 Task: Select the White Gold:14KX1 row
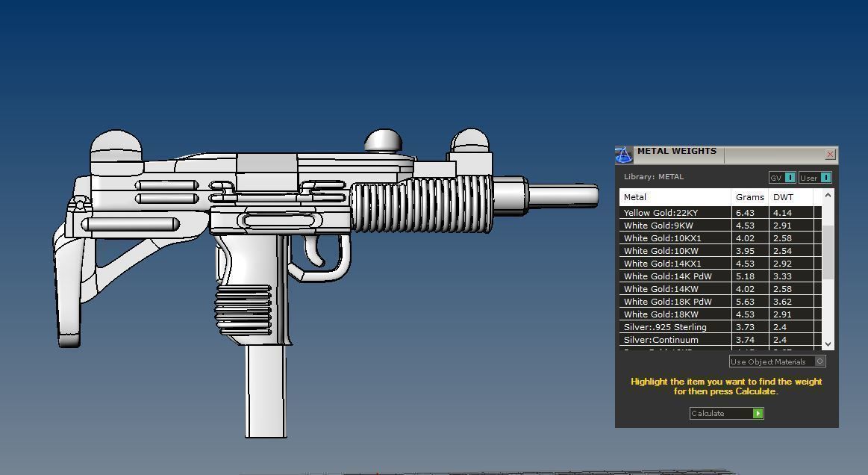(720, 264)
